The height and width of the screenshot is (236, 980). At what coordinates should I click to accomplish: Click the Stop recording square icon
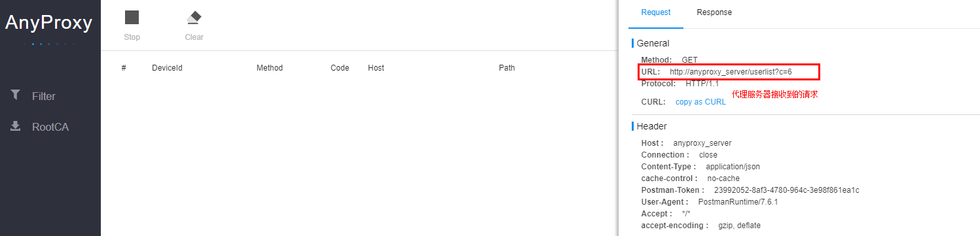tap(132, 18)
